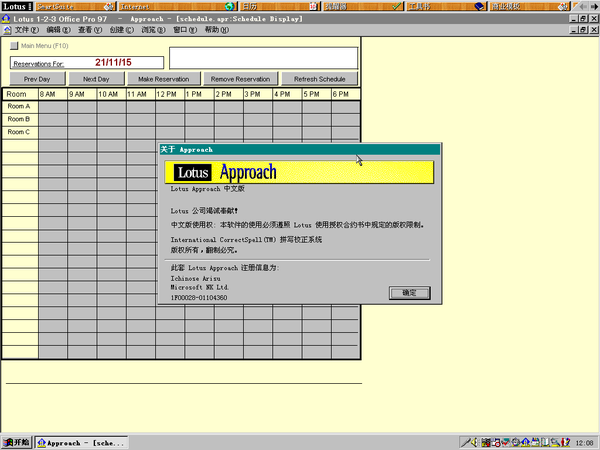Click the Room column header
This screenshot has height=450, width=600.
point(20,94)
